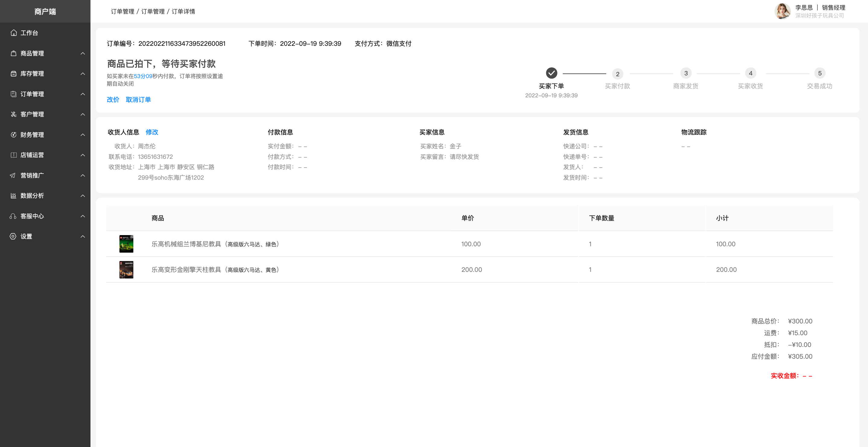
Task: Open the 商品管理 menu label
Action: point(32,53)
